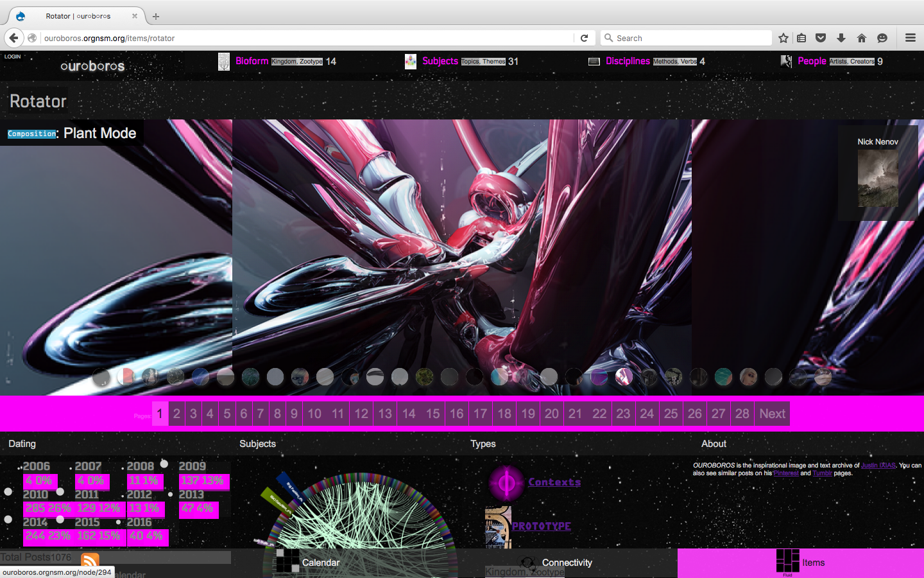Open the Pocket save icon
The image size is (924, 578).
(x=821, y=38)
